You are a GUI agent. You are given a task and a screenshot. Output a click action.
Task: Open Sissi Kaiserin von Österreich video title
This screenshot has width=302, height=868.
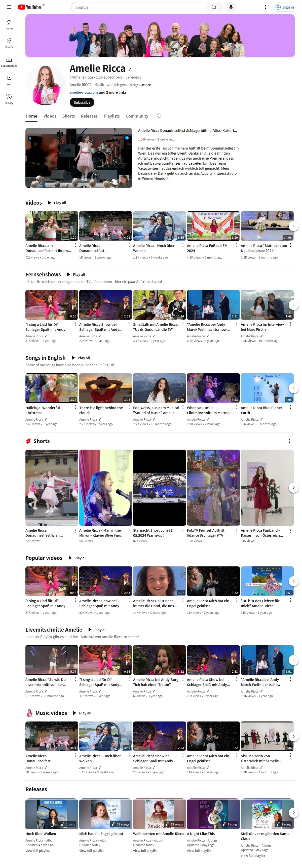[x=261, y=758]
